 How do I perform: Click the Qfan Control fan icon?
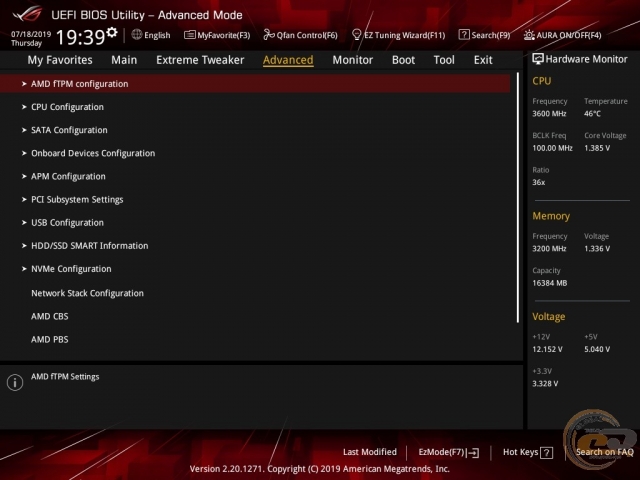[x=269, y=35]
